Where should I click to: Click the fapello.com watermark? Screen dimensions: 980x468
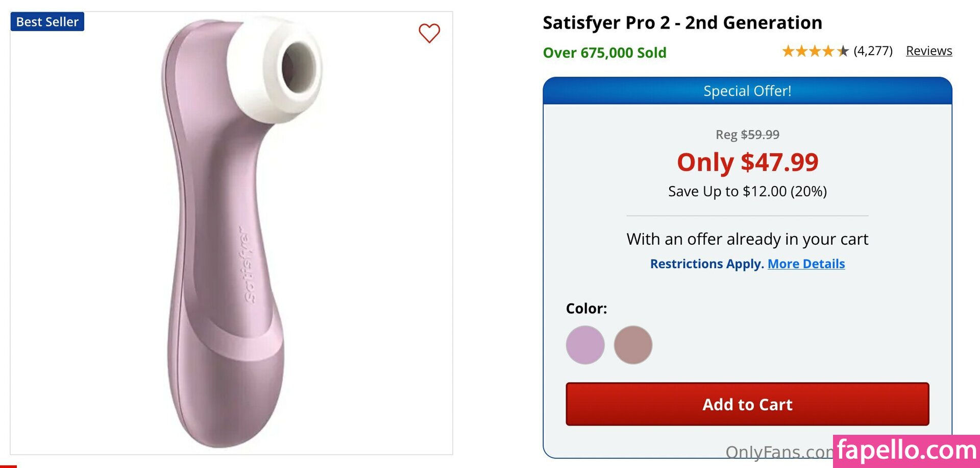point(906,451)
